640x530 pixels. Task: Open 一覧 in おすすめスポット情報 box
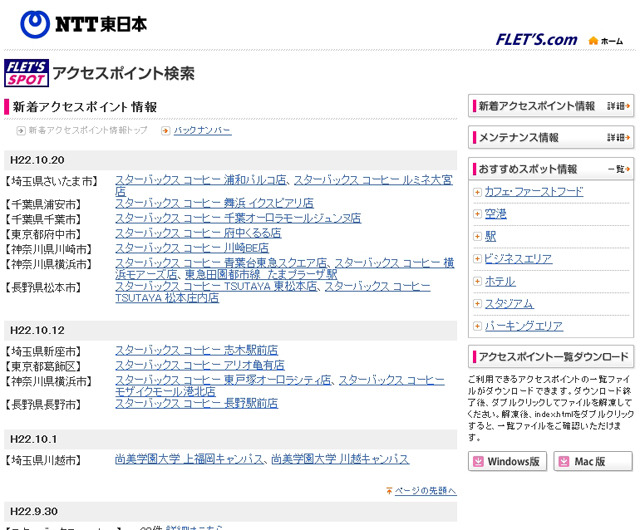pos(619,169)
